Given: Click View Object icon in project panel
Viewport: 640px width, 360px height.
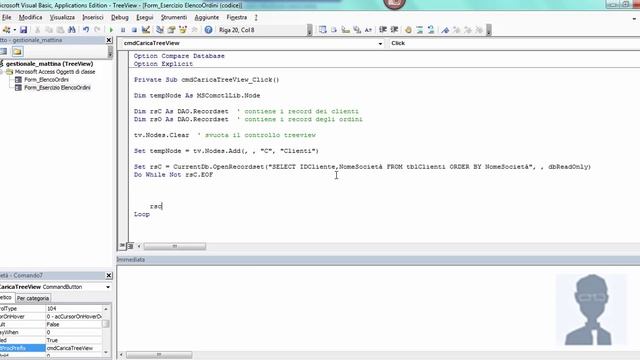Looking at the screenshot, I should tap(3, 51).
